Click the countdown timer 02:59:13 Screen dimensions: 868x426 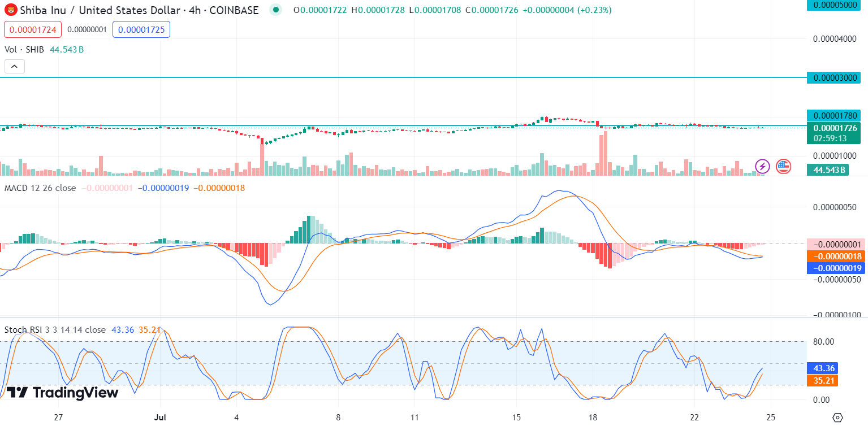point(830,138)
